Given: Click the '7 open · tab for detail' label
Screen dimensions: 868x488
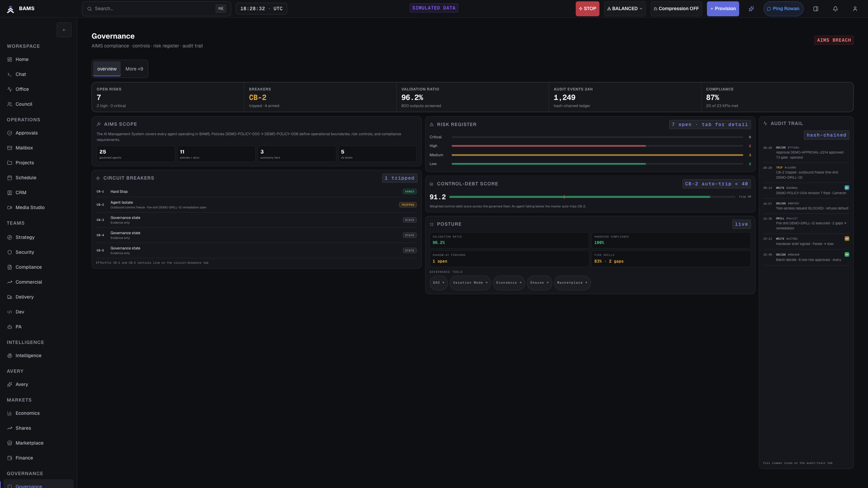Looking at the screenshot, I should coord(710,125).
